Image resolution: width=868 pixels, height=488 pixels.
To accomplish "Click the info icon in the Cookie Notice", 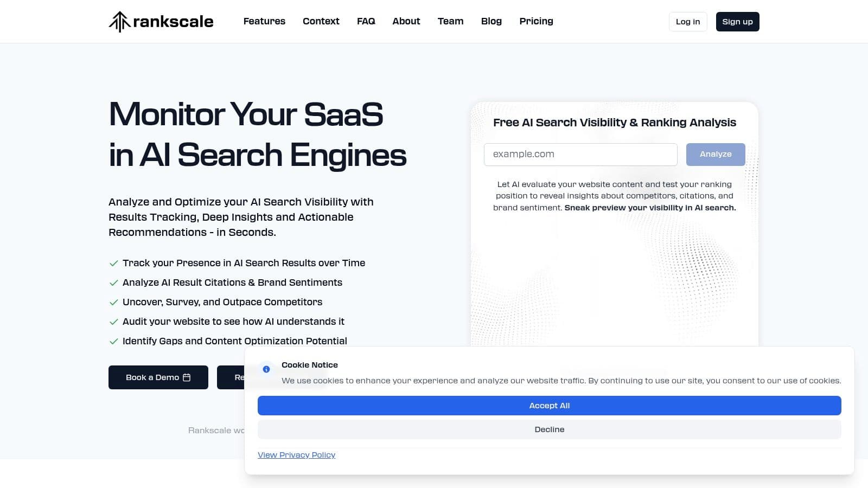I will 266,369.
